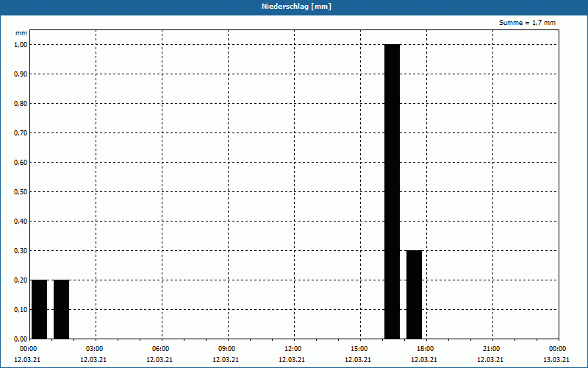The height and width of the screenshot is (368, 588).
Task: Click the 13.03.21 date label
Action: [x=556, y=359]
